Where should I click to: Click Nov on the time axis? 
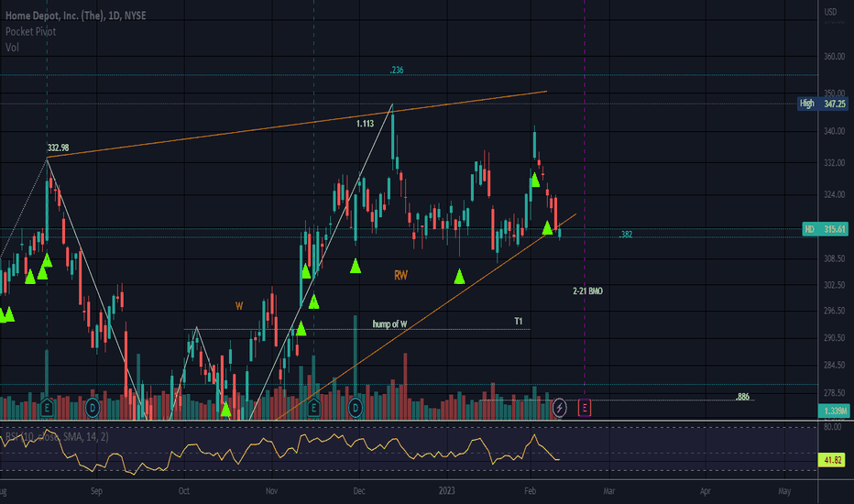pyautogui.click(x=271, y=491)
